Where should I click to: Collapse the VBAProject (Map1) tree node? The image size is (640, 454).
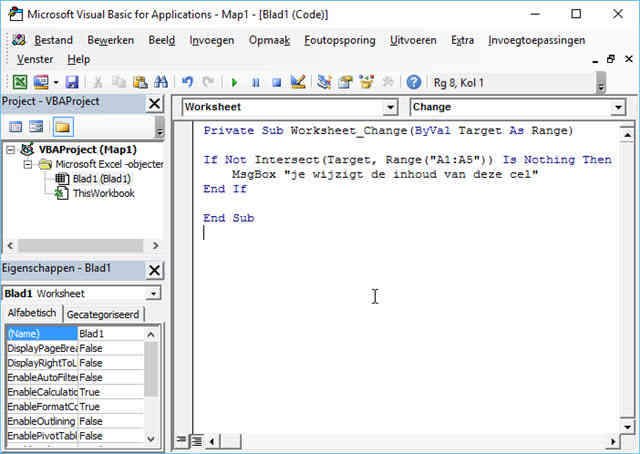coord(11,150)
